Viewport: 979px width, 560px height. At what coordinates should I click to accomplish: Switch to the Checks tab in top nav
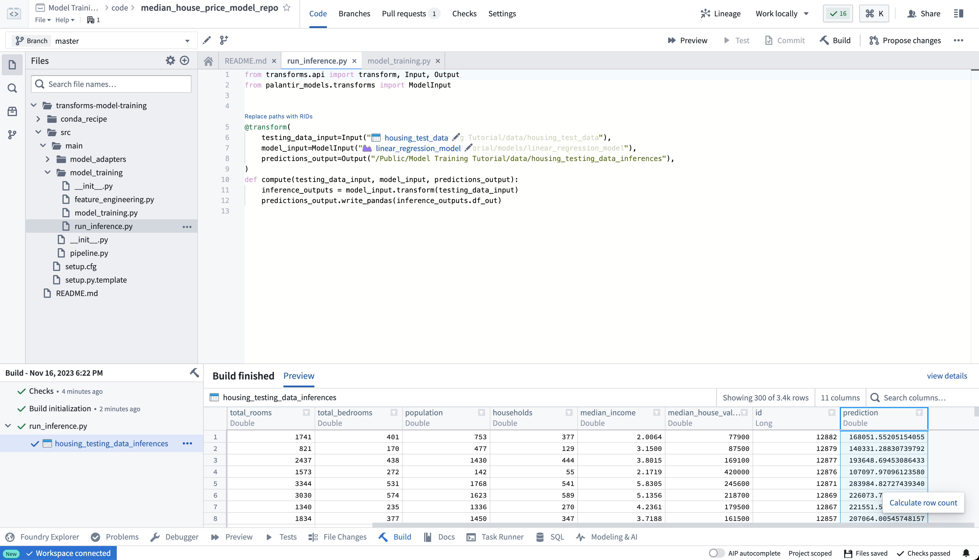[464, 13]
